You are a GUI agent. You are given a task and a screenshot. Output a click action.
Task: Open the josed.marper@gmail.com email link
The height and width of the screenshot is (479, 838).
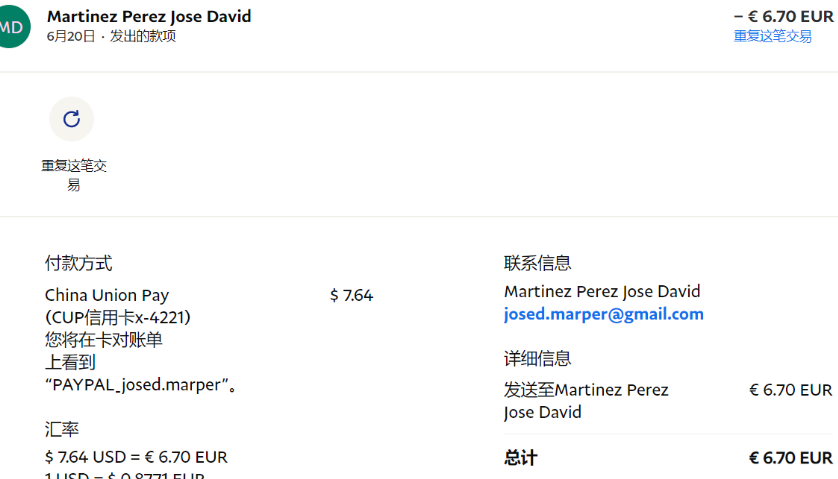603,314
